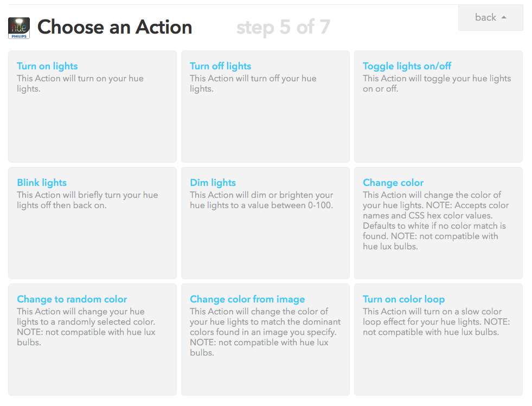The image size is (532, 406).
Task: Select 'Turn on color loop' action
Action: [404, 299]
